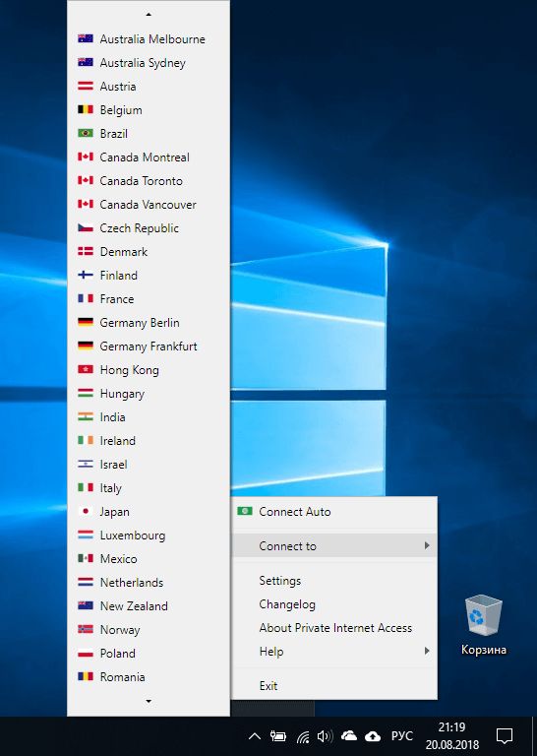Click the server list scroll-up arrow
The image size is (537, 756).
pos(149,15)
